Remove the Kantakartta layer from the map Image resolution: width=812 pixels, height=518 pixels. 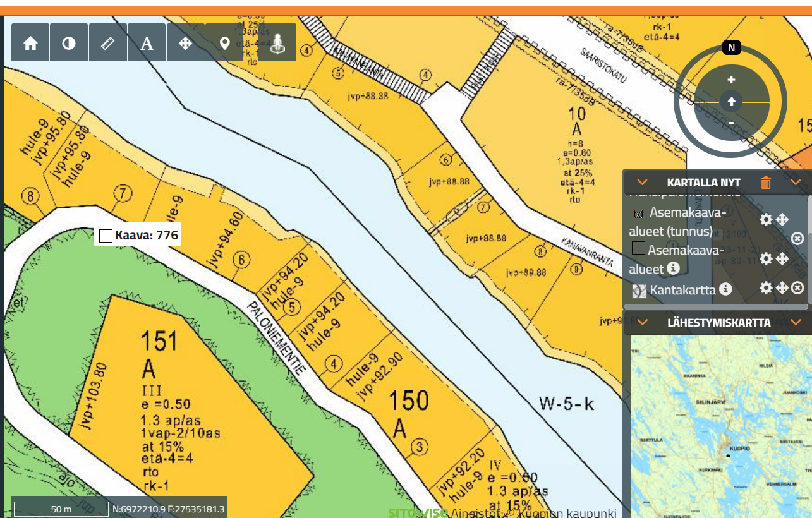pyautogui.click(x=797, y=288)
